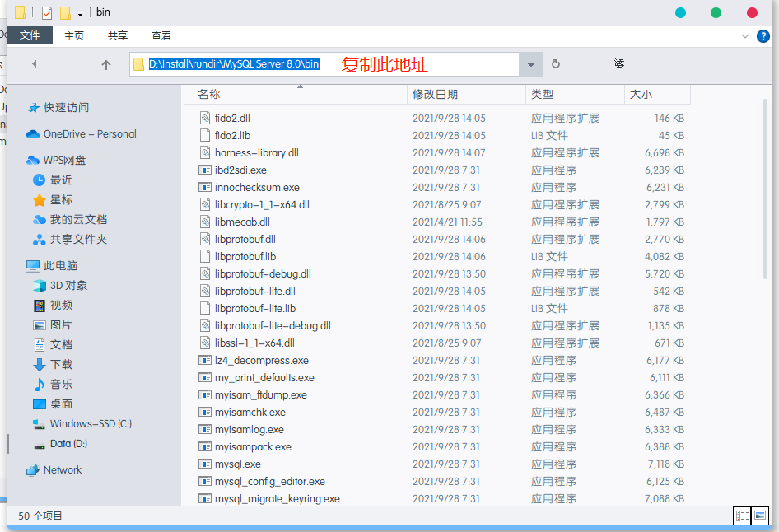Image resolution: width=779 pixels, height=532 pixels.
Task: Go back with left arrow
Action: tap(35, 64)
